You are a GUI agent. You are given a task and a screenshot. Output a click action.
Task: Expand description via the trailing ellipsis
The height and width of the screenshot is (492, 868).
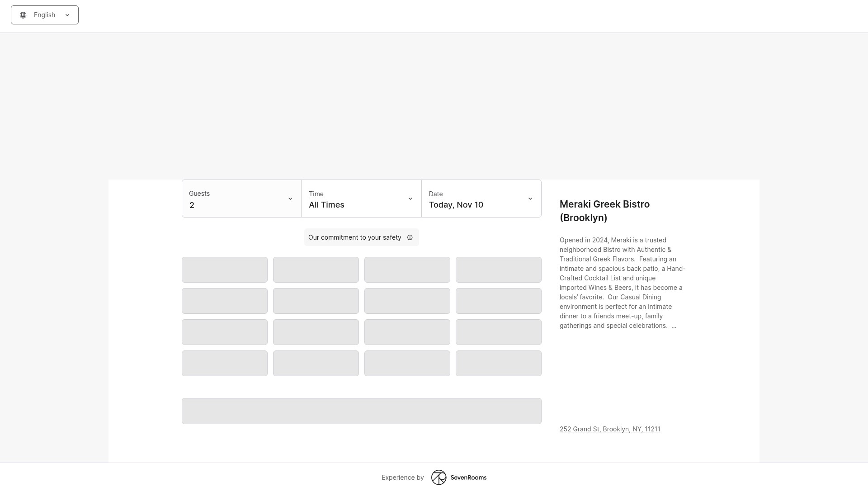pos(674,326)
